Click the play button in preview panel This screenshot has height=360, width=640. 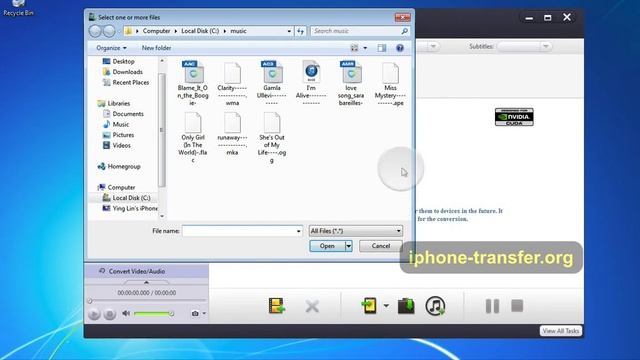(94, 313)
